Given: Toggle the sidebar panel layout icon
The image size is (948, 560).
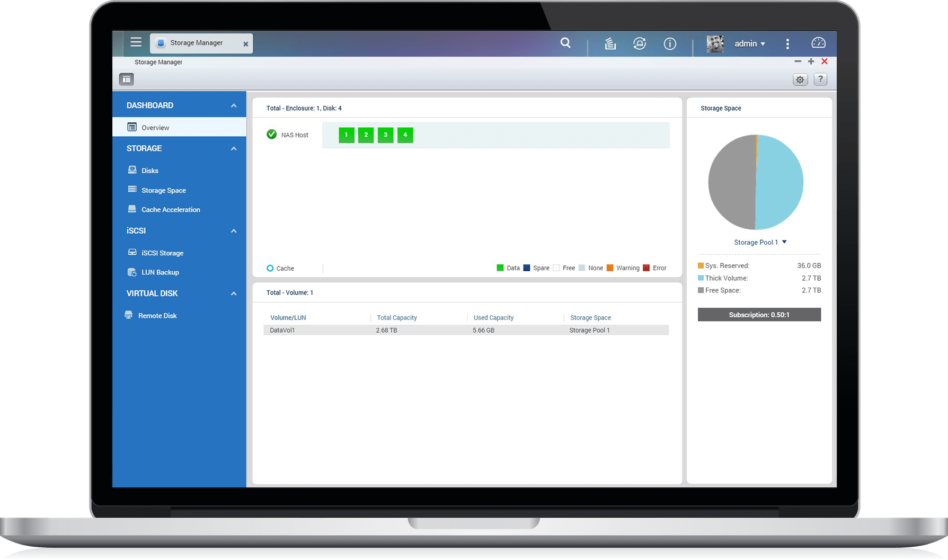Looking at the screenshot, I should click(126, 79).
